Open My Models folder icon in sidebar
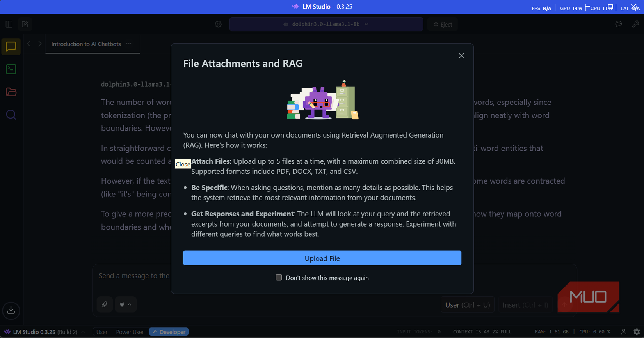This screenshot has height=338, width=644. pyautogui.click(x=11, y=92)
